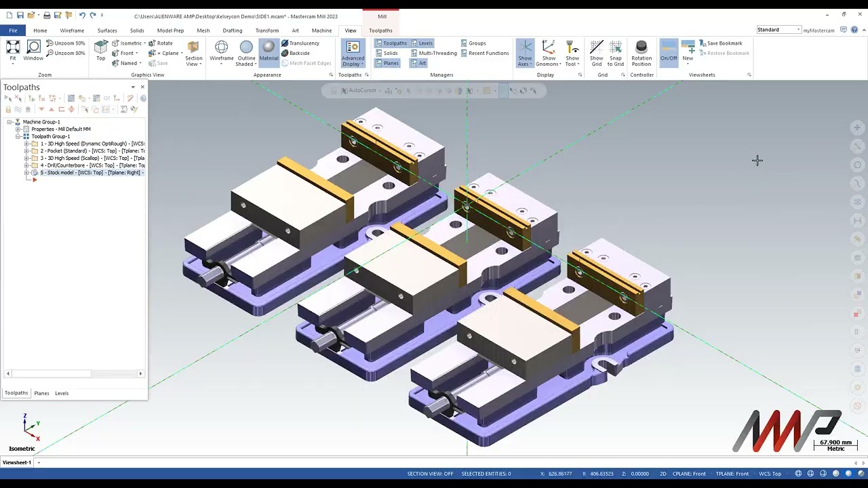Viewport: 868px width, 488px height.
Task: Click the toolpath tree horizontal scrollbar
Action: click(x=74, y=373)
